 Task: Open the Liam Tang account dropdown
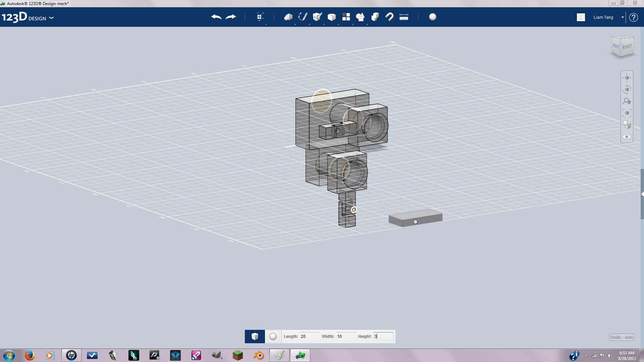(623, 17)
